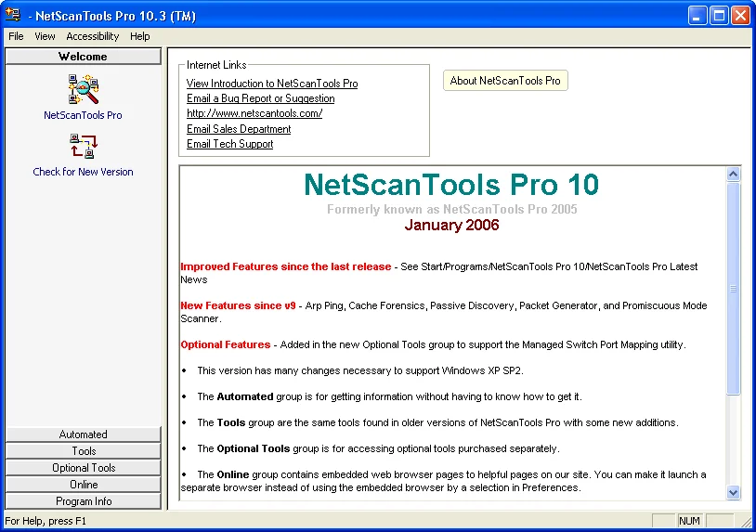Click the NUM indicator in status bar
The height and width of the screenshot is (532, 756).
pyautogui.click(x=689, y=521)
